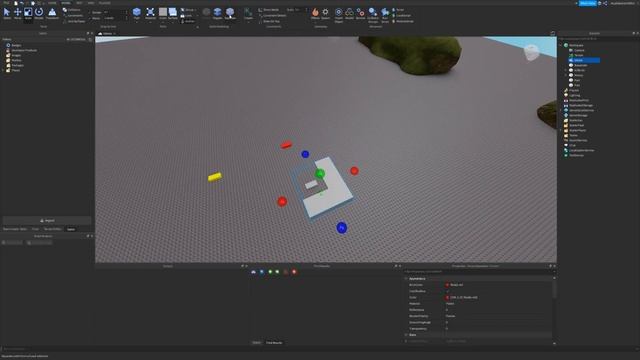Click the Negate solid modeling icon
Viewport: 640px width, 360px height.
pyautogui.click(x=218, y=13)
